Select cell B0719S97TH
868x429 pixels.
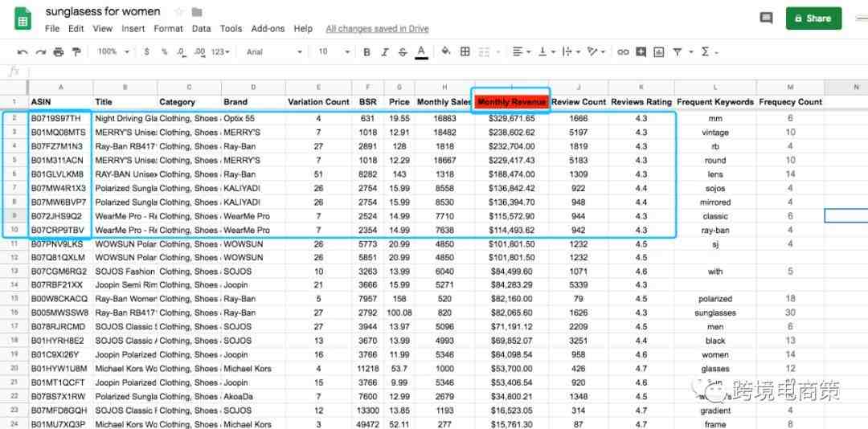(x=61, y=118)
